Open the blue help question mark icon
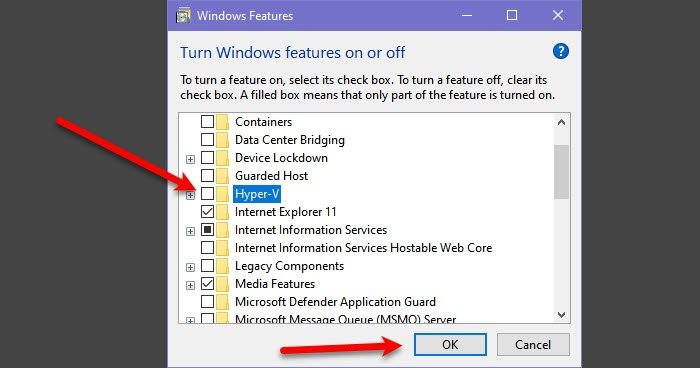Screen dimensions: 700x368 pos(561,51)
